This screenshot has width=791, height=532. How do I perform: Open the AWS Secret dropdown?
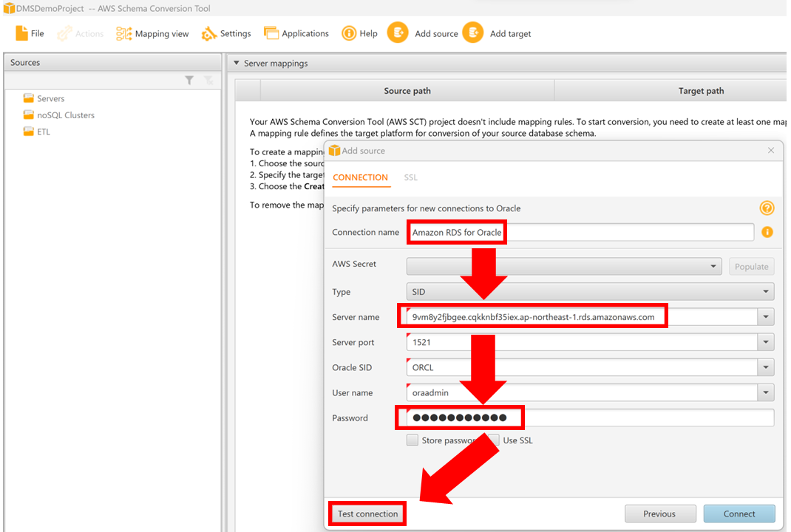click(564, 266)
